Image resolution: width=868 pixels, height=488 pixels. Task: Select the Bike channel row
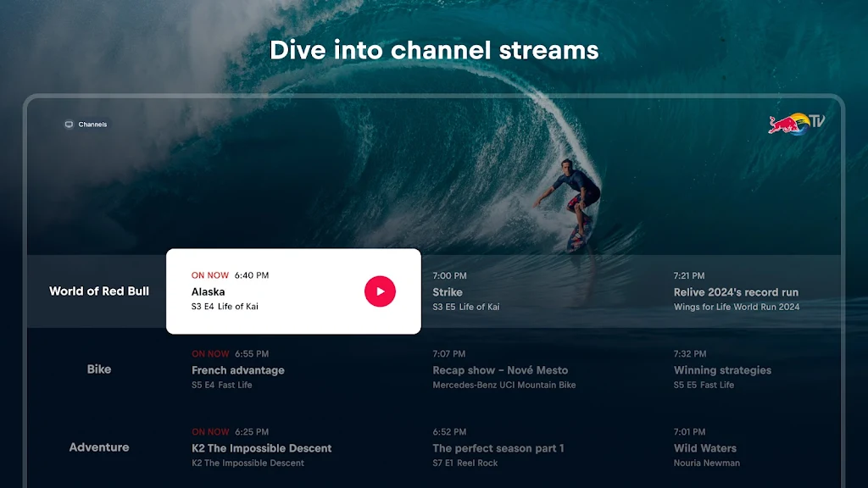[x=99, y=369]
